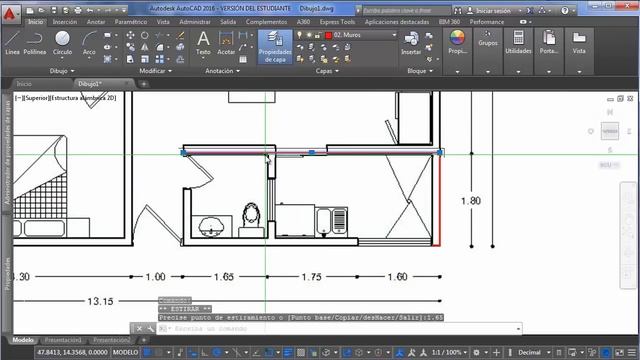Viewport: 640px width, 360px height.
Task: Click the Save icon in quick access toolbar
Action: click(54, 10)
